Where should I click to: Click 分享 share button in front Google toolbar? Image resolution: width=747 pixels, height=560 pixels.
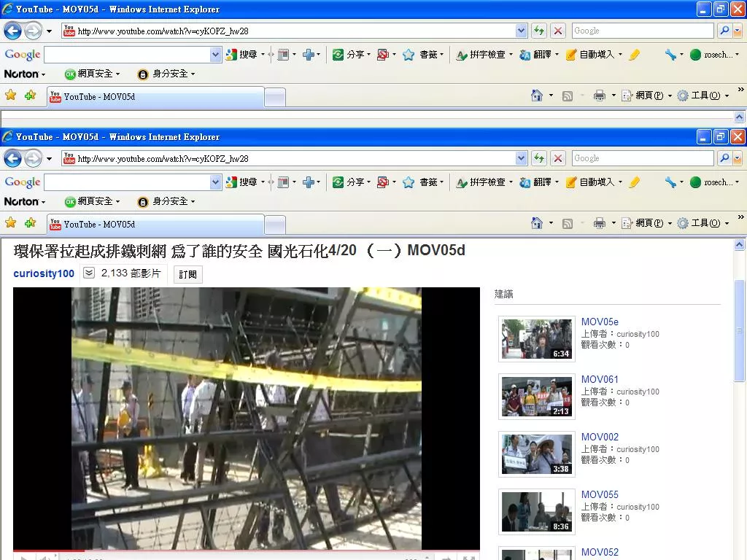point(351,182)
